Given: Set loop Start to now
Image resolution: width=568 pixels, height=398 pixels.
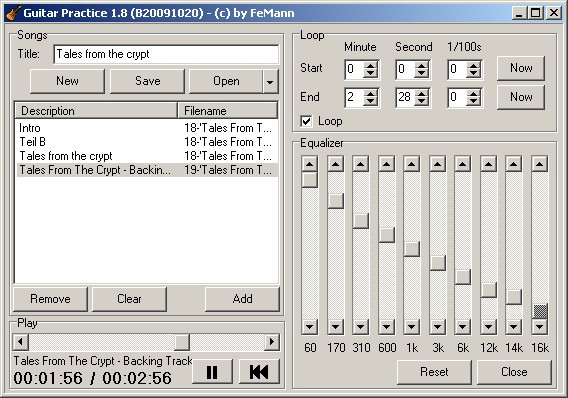Looking at the screenshot, I should pos(521,68).
